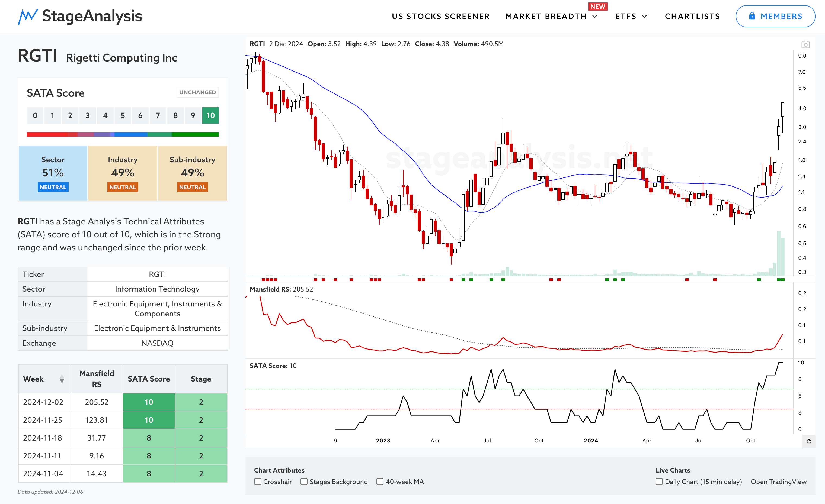Click the 2024-11-04 week cell
825x504 pixels.
coord(44,474)
